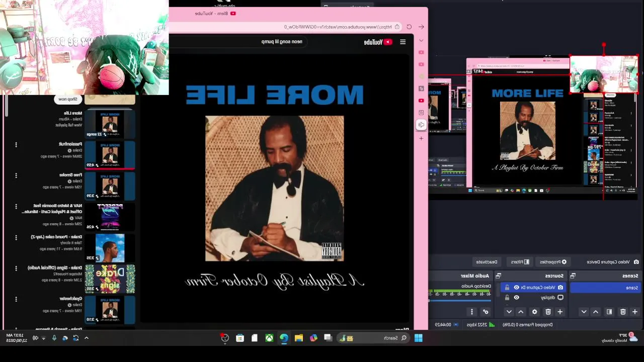Viewport: 644px width, 362px height.
Task: Open options menu for Drake Signs video
Action: pos(16,268)
